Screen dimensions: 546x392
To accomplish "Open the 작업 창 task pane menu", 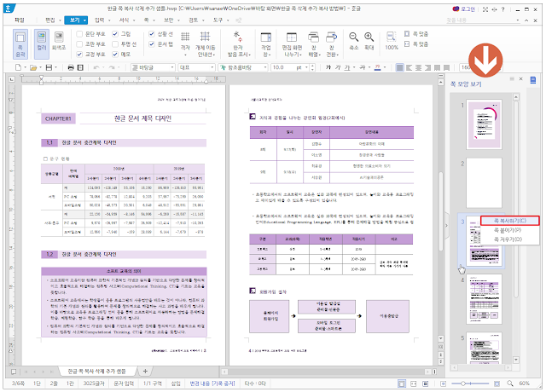I will tap(266, 43).
